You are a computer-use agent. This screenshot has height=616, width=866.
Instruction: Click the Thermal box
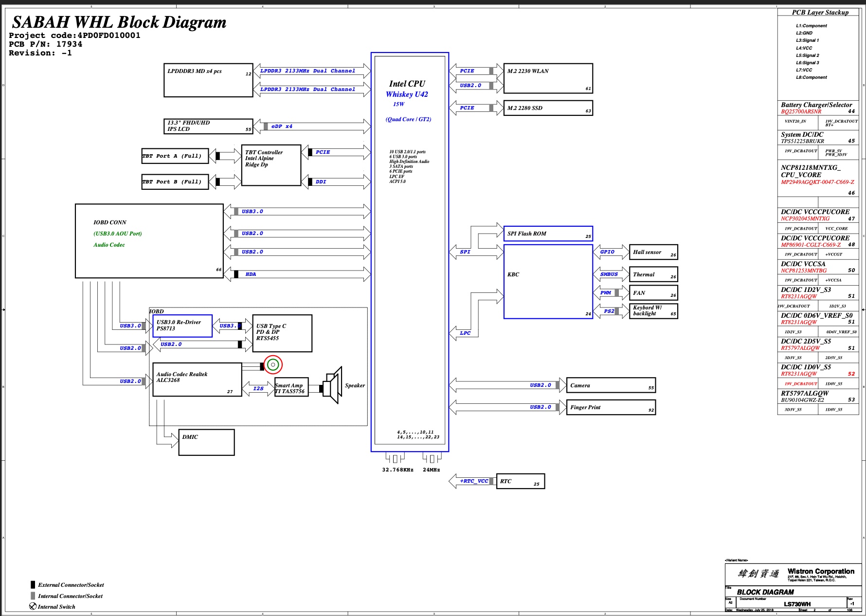click(x=653, y=274)
